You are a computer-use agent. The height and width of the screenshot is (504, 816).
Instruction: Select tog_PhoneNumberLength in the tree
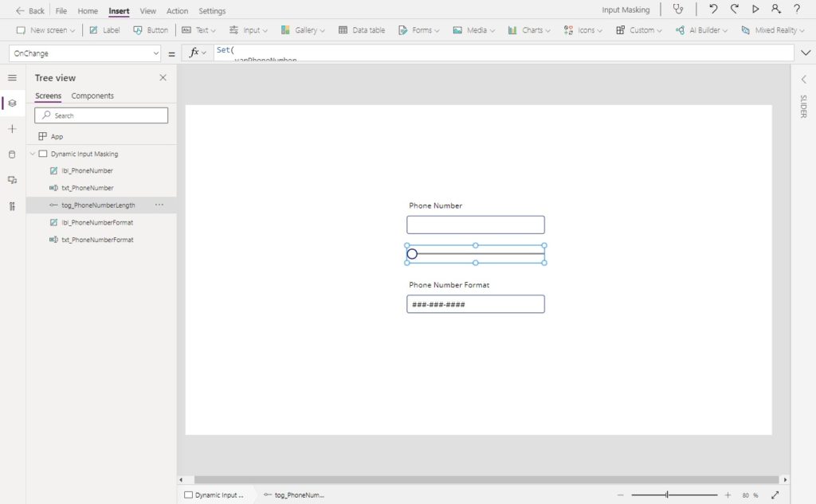[x=101, y=205]
